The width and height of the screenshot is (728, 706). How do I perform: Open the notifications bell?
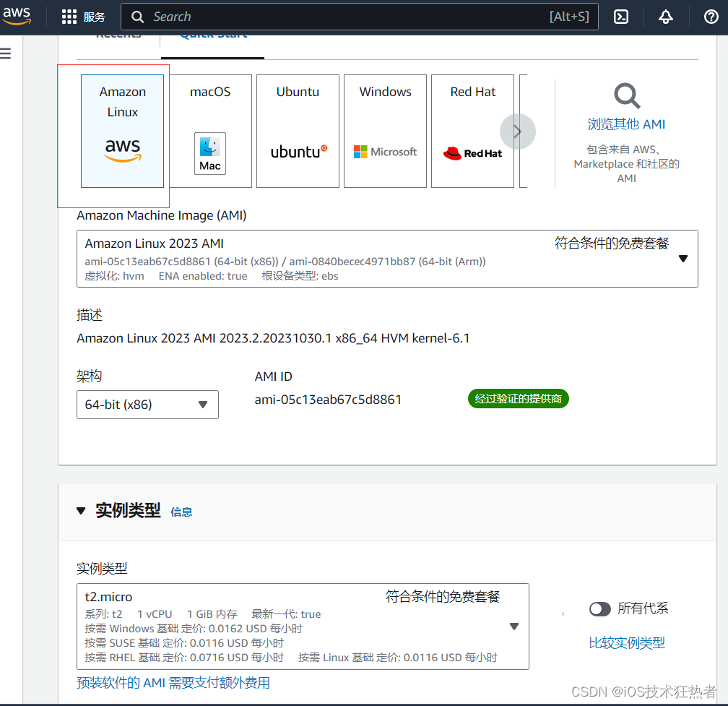665,17
